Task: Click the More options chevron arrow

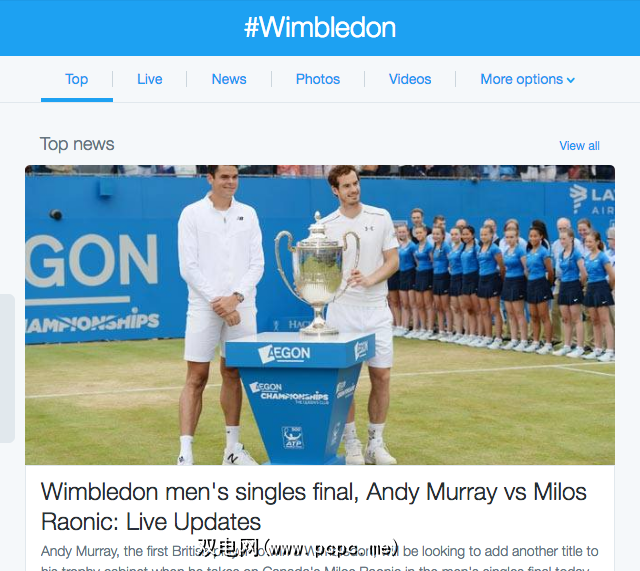Action: point(571,80)
